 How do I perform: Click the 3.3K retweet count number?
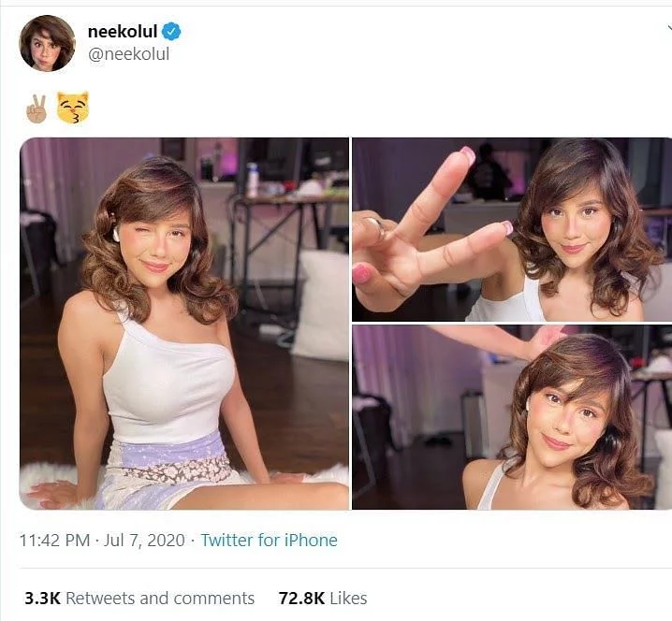[42, 599]
